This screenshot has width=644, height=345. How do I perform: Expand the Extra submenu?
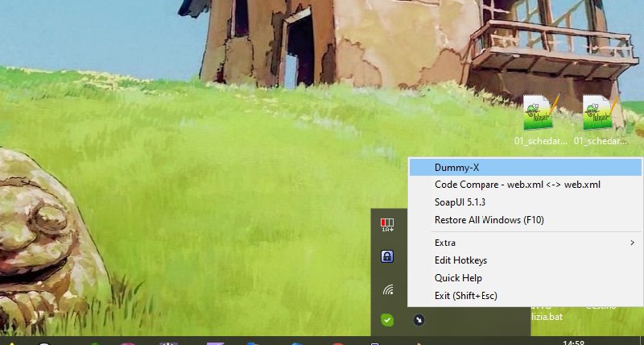[526, 243]
